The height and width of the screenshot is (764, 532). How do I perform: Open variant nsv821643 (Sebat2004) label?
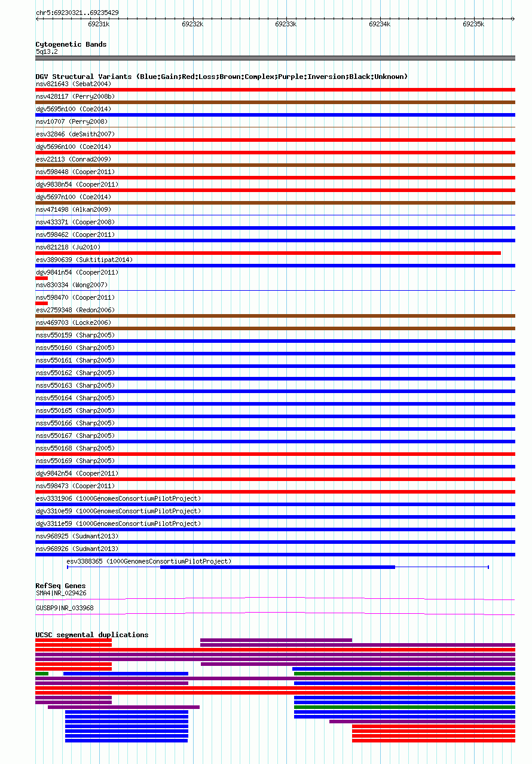coord(74,84)
